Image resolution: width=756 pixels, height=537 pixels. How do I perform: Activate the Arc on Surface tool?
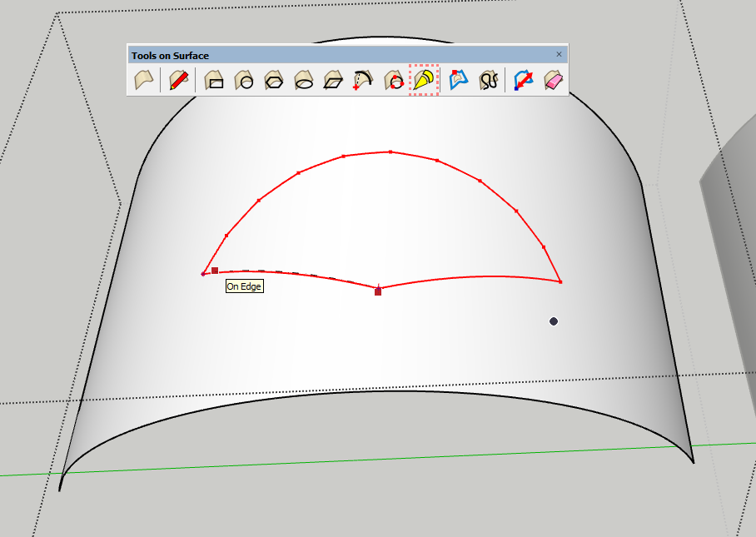[x=363, y=81]
